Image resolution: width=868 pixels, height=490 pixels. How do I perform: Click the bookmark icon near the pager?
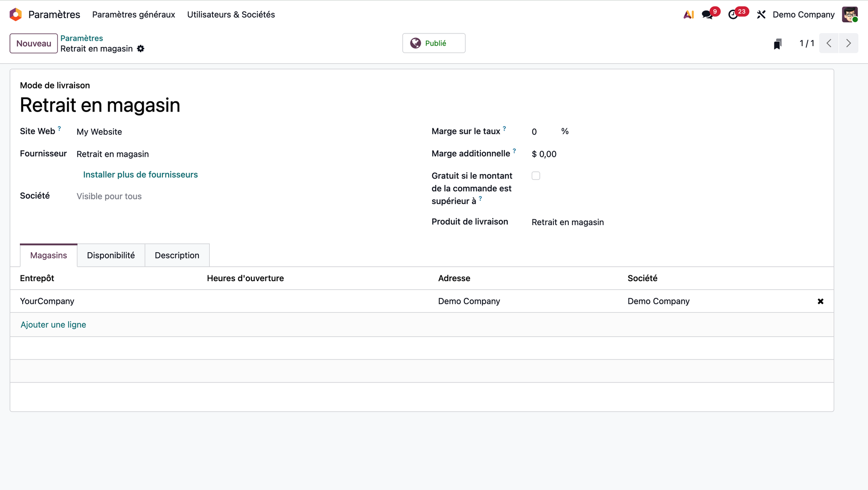tap(778, 44)
